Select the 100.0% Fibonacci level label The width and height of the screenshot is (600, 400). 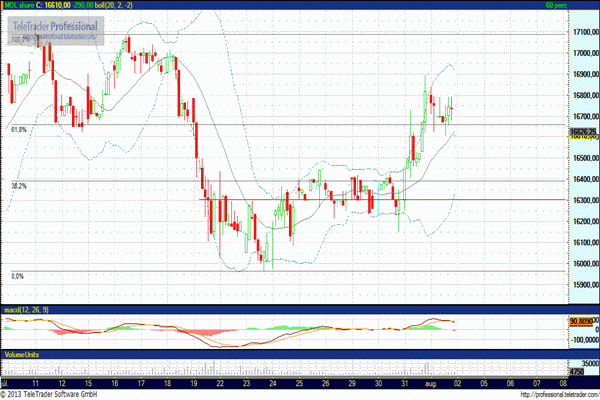pyautogui.click(x=20, y=40)
